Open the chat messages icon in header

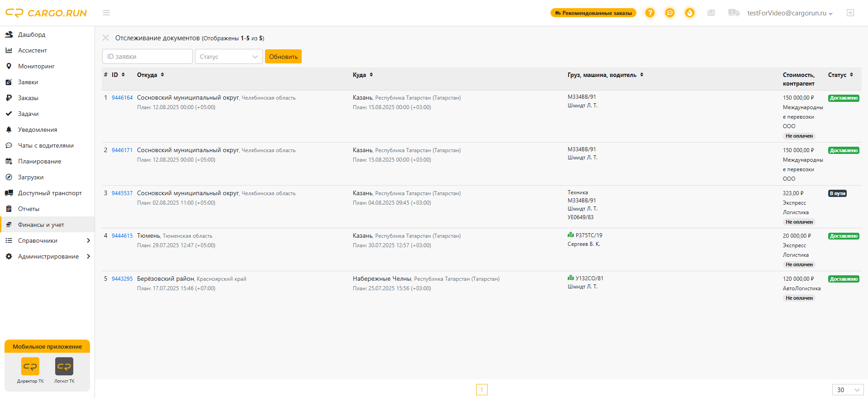point(669,13)
